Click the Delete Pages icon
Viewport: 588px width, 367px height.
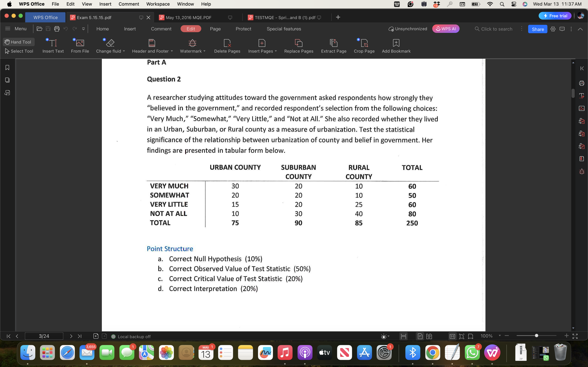point(227,43)
